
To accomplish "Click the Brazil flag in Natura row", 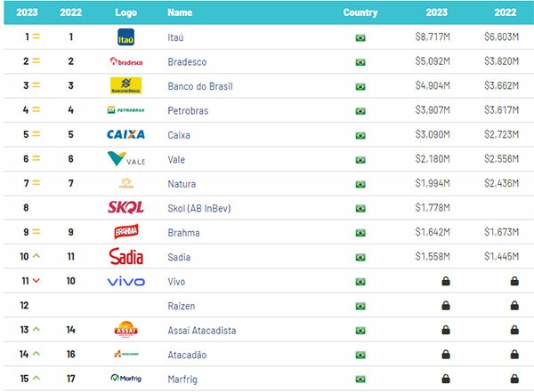I will pyautogui.click(x=360, y=184).
